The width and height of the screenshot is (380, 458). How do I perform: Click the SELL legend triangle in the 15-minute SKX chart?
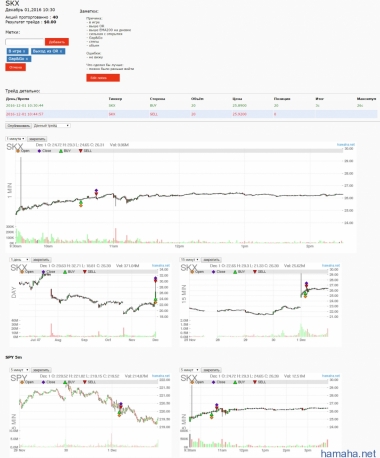coord(255,272)
